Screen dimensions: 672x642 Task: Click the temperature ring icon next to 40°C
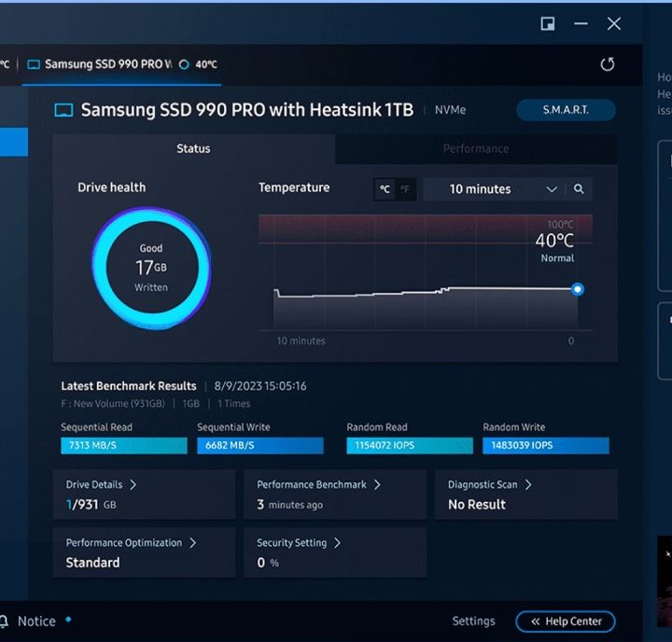coord(184,64)
